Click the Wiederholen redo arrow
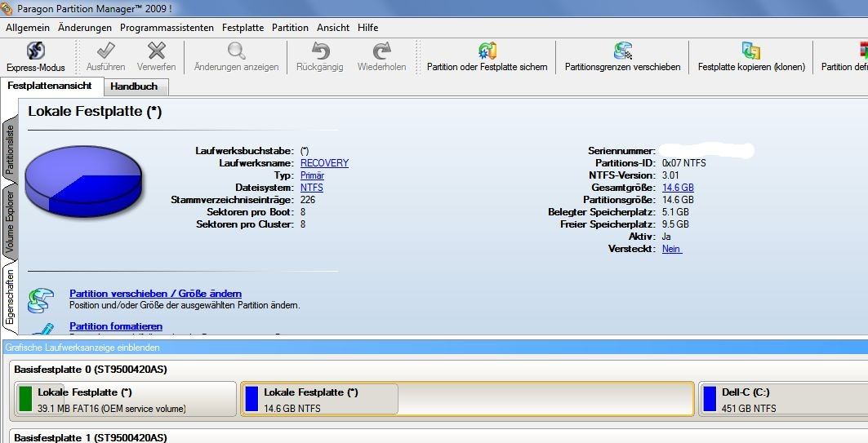Screen dimensions: 868x443 click(381, 51)
